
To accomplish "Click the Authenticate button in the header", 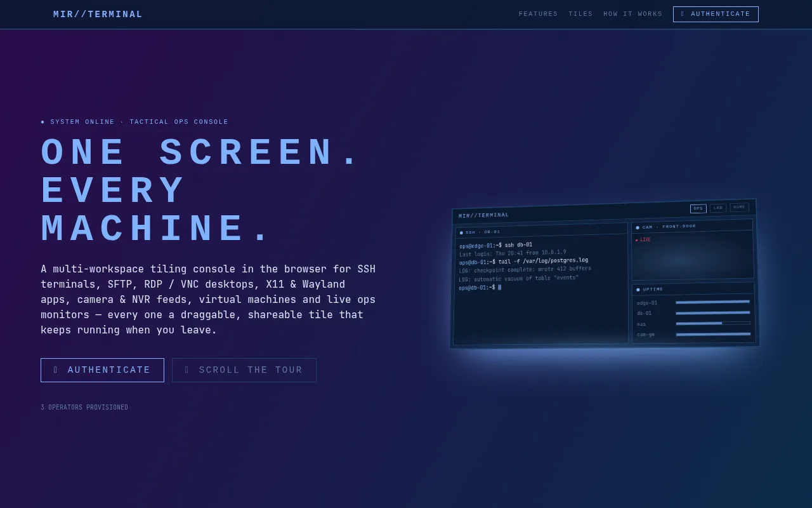I will click(716, 14).
